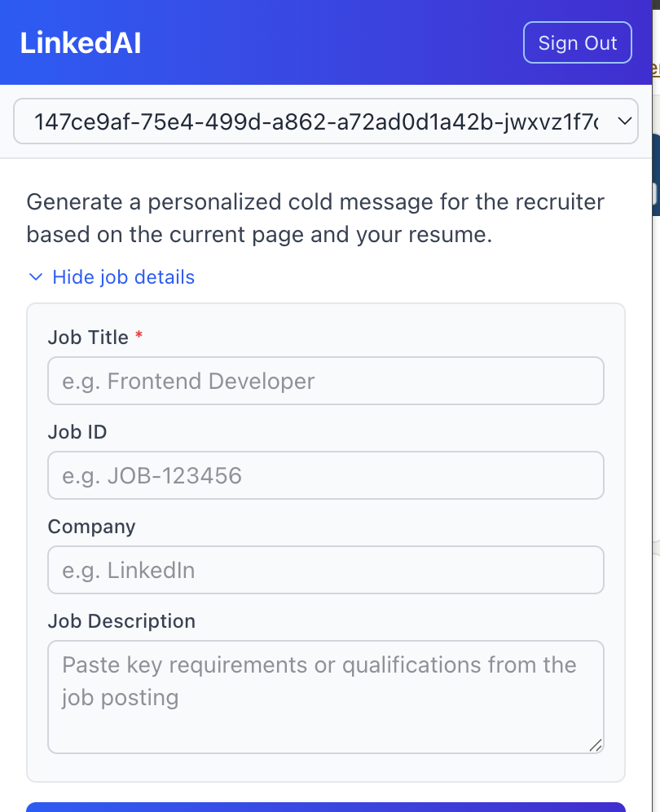Click into the Job ID field

[x=325, y=475]
